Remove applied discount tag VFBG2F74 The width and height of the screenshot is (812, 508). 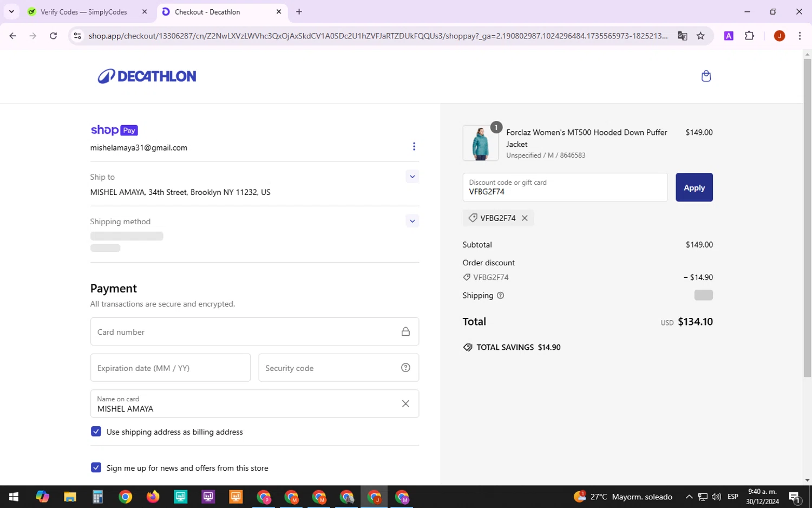click(525, 218)
